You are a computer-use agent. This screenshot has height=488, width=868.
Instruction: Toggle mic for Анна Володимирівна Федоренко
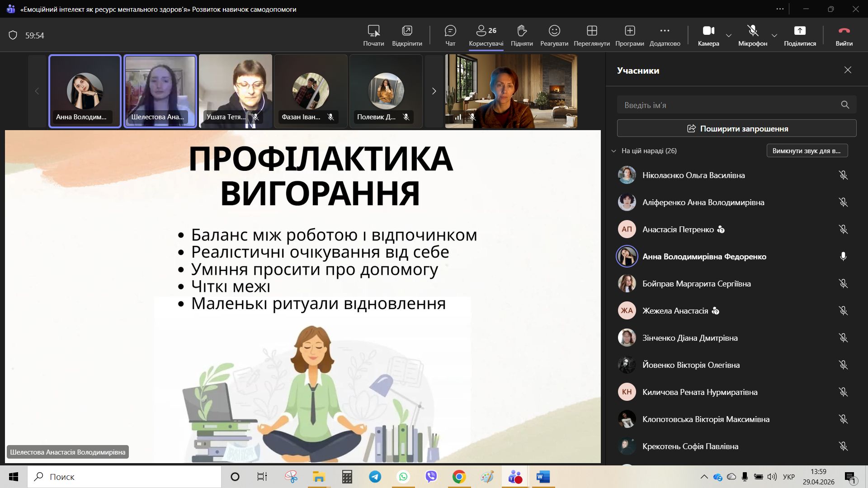click(x=843, y=256)
